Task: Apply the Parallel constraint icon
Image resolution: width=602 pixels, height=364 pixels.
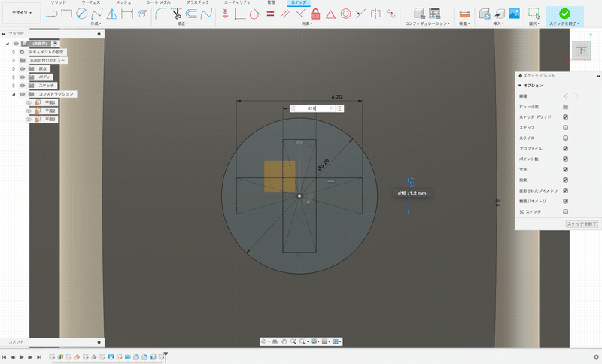Action: click(x=285, y=14)
